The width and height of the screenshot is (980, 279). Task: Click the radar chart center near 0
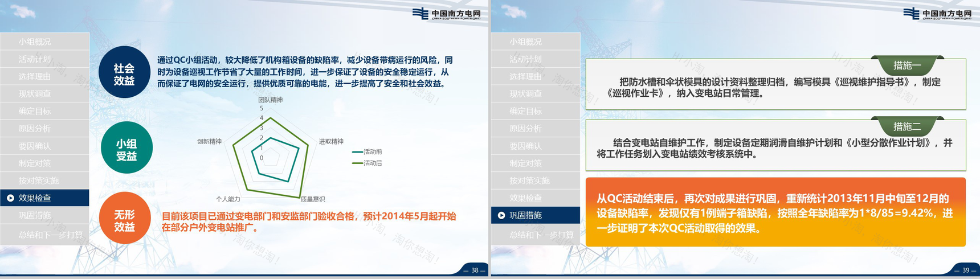coord(271,158)
